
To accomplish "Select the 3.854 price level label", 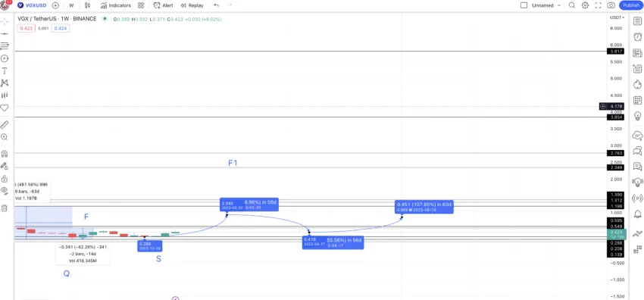I will point(617,117).
